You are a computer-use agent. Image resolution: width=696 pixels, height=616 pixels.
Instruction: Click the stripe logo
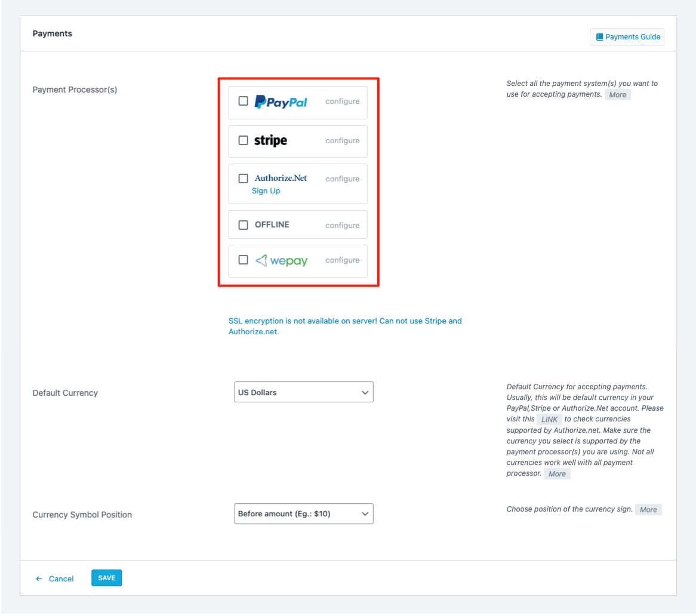(272, 141)
